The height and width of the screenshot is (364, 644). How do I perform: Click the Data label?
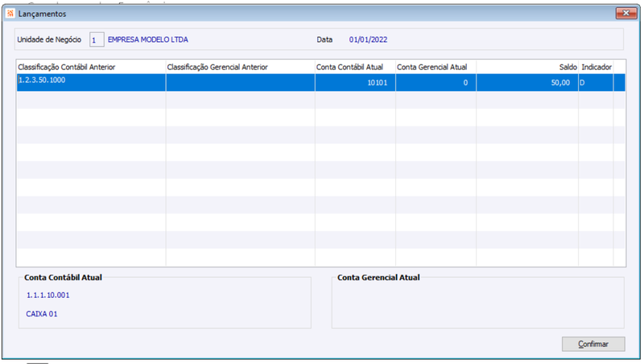(x=324, y=39)
